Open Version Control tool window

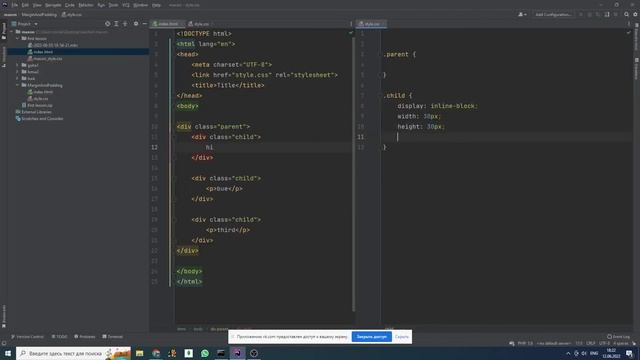[x=27, y=337]
